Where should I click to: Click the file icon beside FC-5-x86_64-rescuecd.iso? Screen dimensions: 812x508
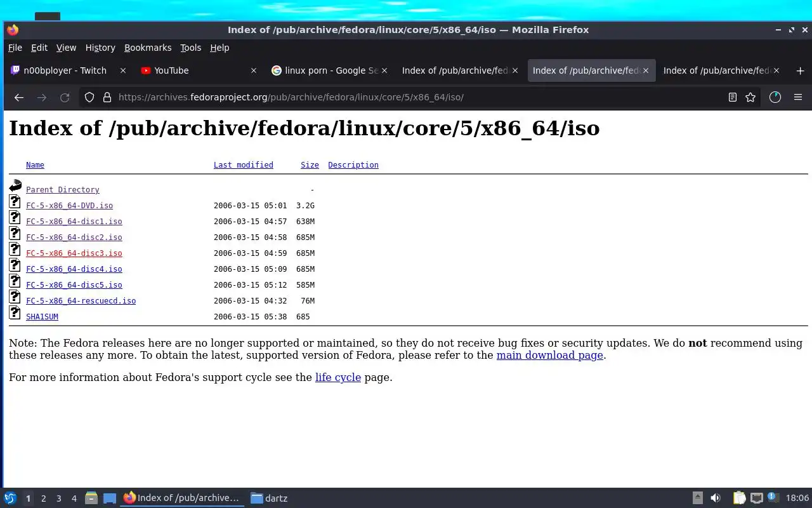click(x=15, y=297)
